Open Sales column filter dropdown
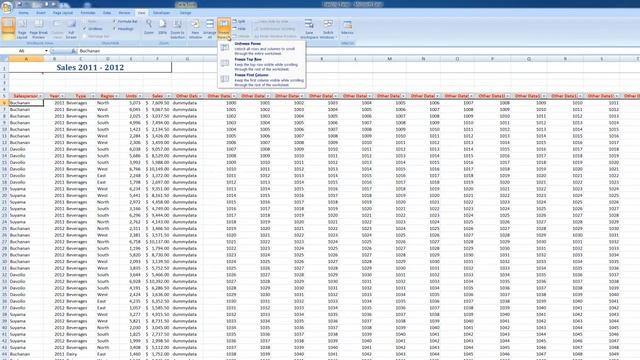 pos(168,96)
